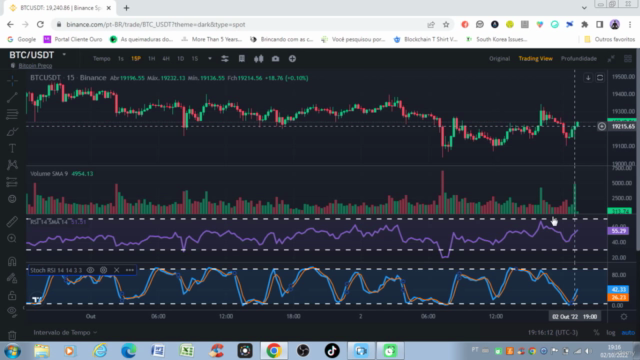Viewport: 640px width, 360px height.
Task: Select the brush drawing tool
Action: [x=12, y=131]
